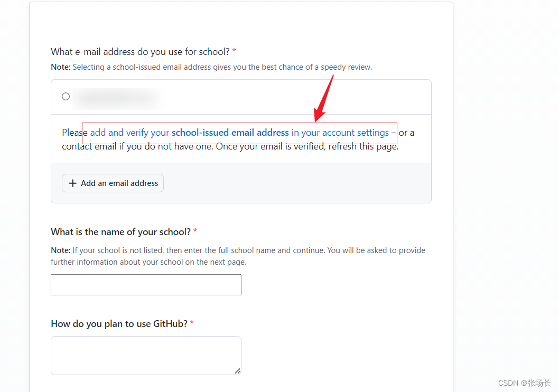Click the 'How do you plan to use GitHub?' label

[119, 323]
